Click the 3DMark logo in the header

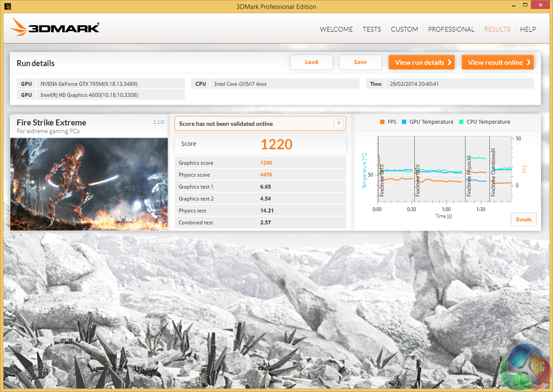point(55,28)
